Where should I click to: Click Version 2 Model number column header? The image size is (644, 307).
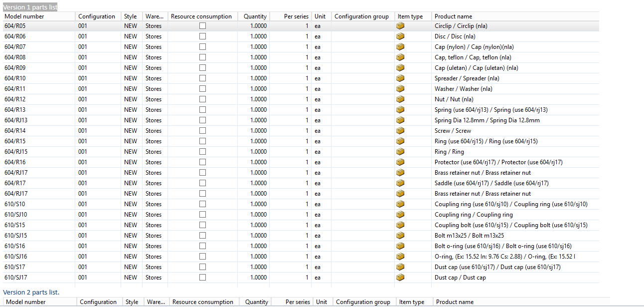(x=40, y=302)
